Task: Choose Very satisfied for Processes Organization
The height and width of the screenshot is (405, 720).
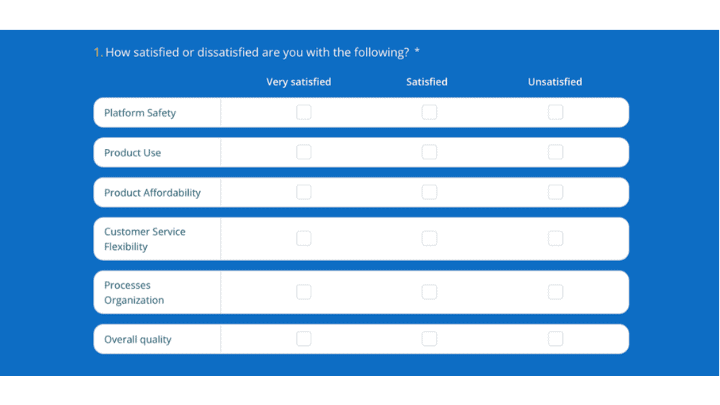Action: point(303,292)
